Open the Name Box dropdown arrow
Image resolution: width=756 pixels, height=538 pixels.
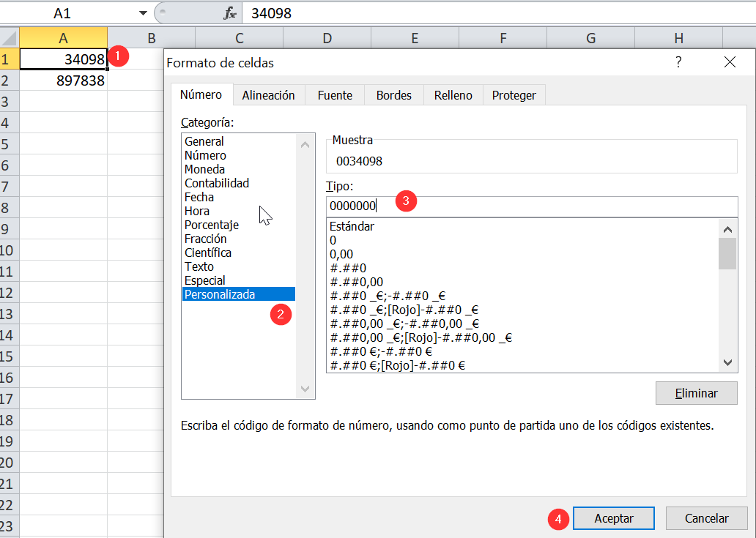(143, 13)
